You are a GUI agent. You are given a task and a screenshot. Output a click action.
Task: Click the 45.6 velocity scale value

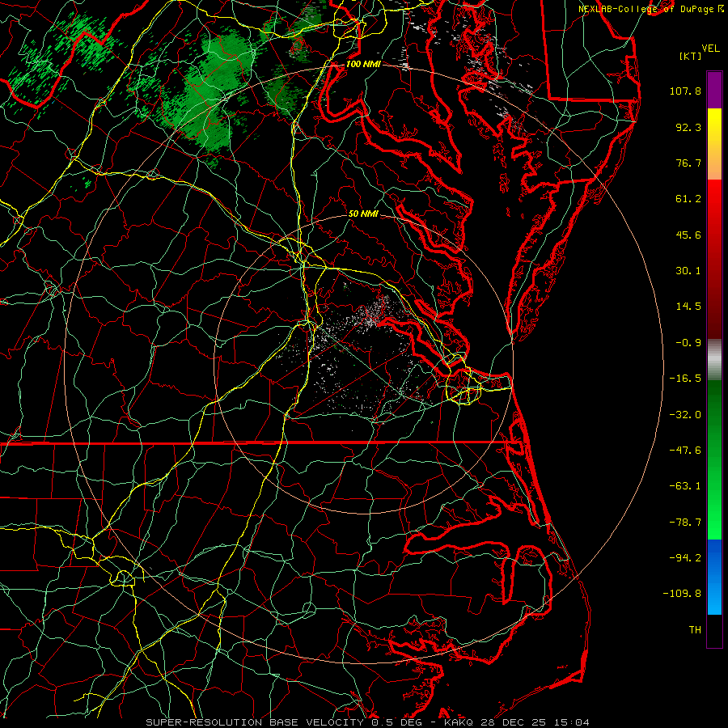[x=688, y=235]
